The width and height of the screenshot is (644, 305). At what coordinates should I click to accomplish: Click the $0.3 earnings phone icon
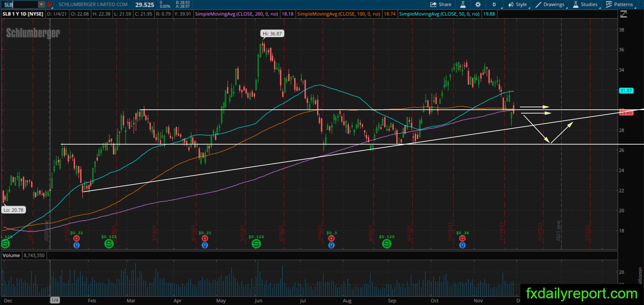(331, 238)
